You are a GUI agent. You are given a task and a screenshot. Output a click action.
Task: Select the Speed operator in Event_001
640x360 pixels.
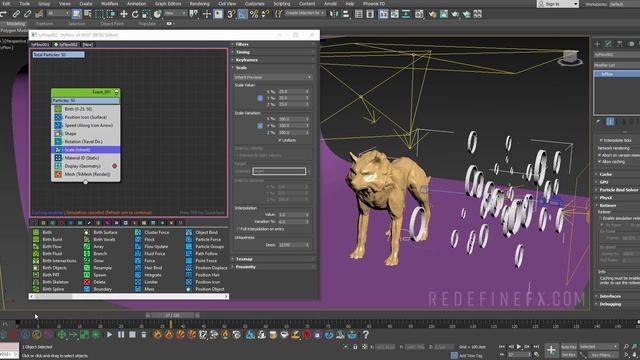click(x=86, y=125)
